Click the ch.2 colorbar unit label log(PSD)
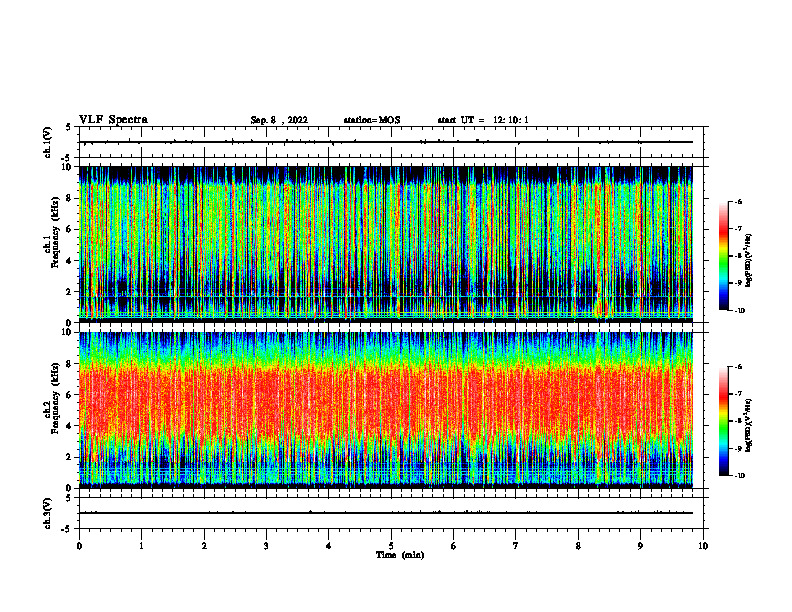Viewport: 792px width, 612px height. 749,425
